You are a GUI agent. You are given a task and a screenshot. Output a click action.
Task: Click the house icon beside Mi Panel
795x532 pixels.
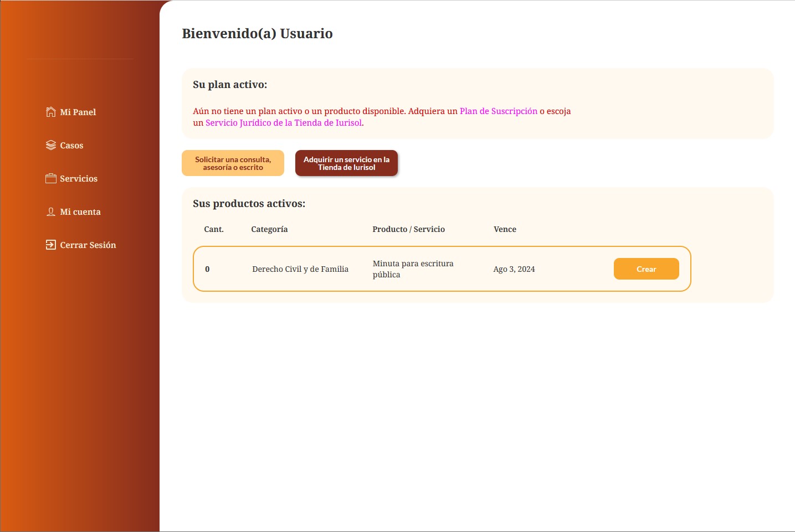(50, 112)
